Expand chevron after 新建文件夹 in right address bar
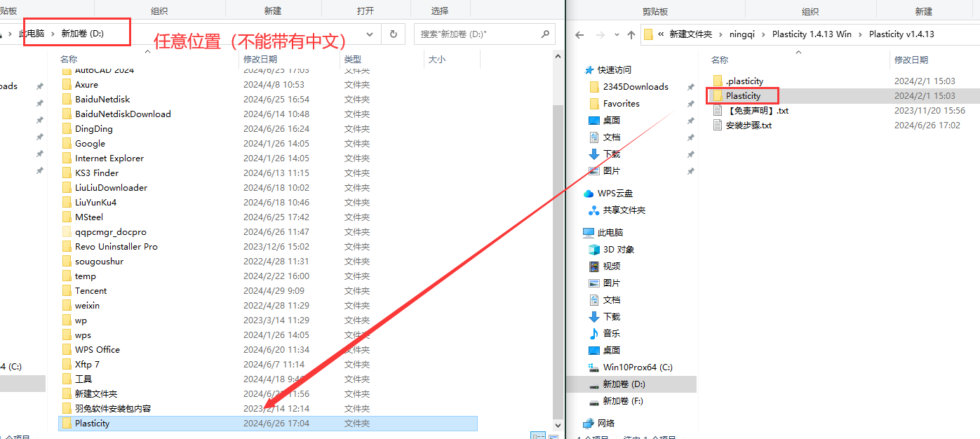Viewport: 980px width, 439px height. coord(719,34)
